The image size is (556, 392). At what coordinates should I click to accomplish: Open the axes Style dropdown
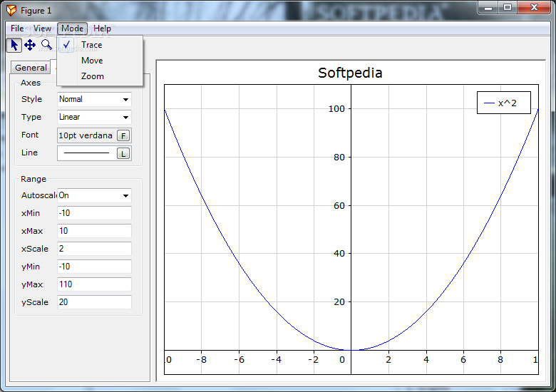coord(94,99)
